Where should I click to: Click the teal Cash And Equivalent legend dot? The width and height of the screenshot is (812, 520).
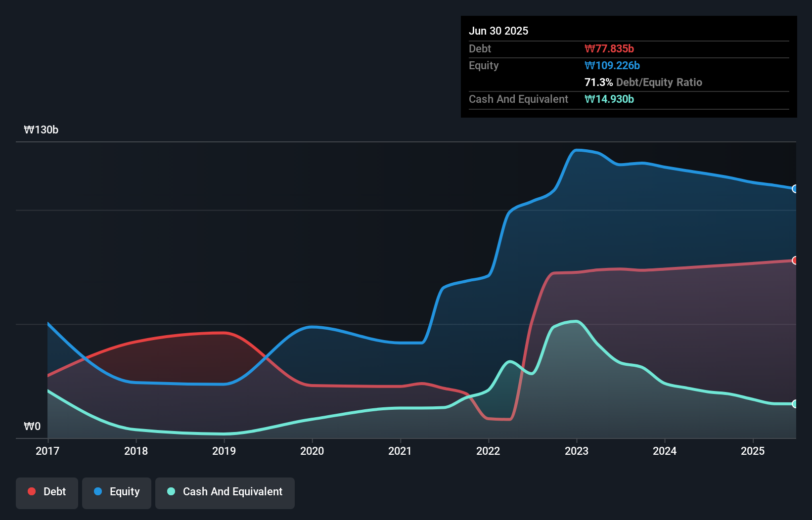[x=170, y=491]
